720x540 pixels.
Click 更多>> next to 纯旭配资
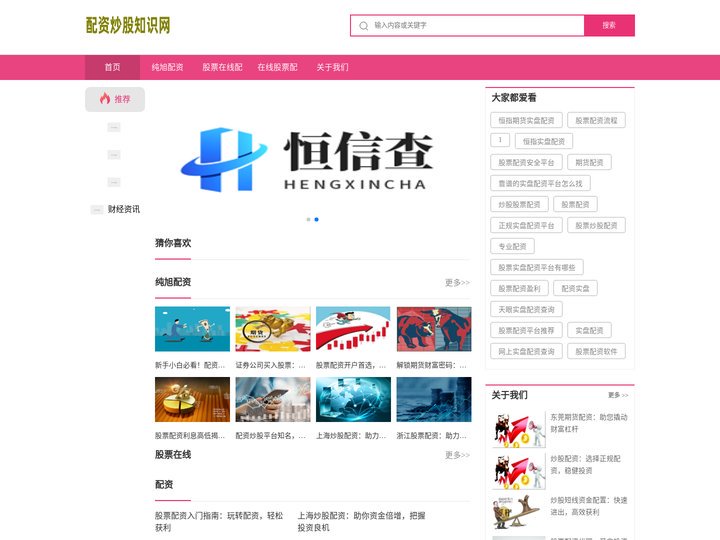tap(457, 282)
